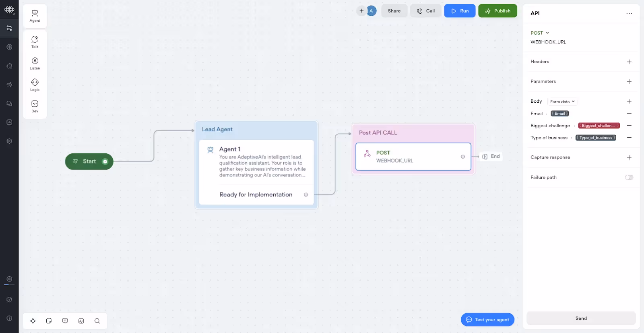Remove the Type of business field

[629, 138]
